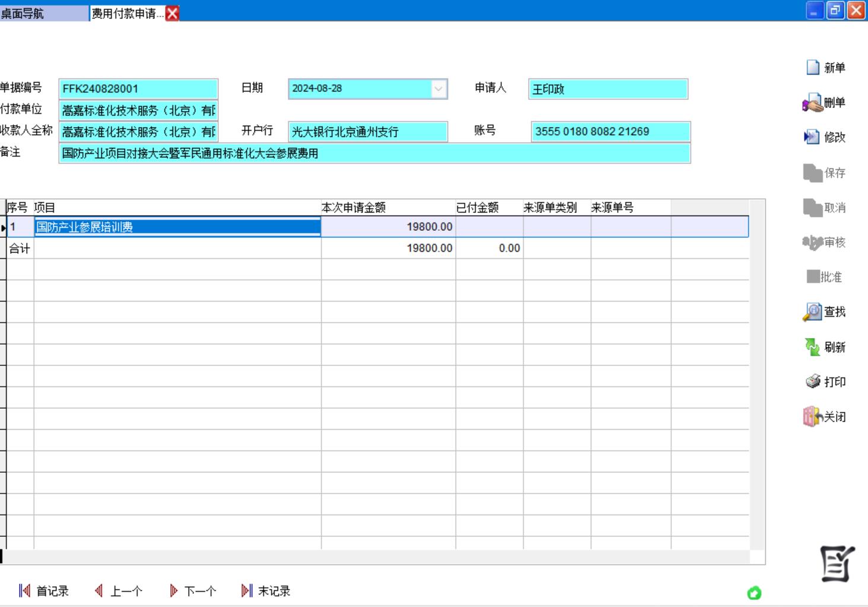
Task: Click the 关闭 door icon
Action: click(812, 417)
